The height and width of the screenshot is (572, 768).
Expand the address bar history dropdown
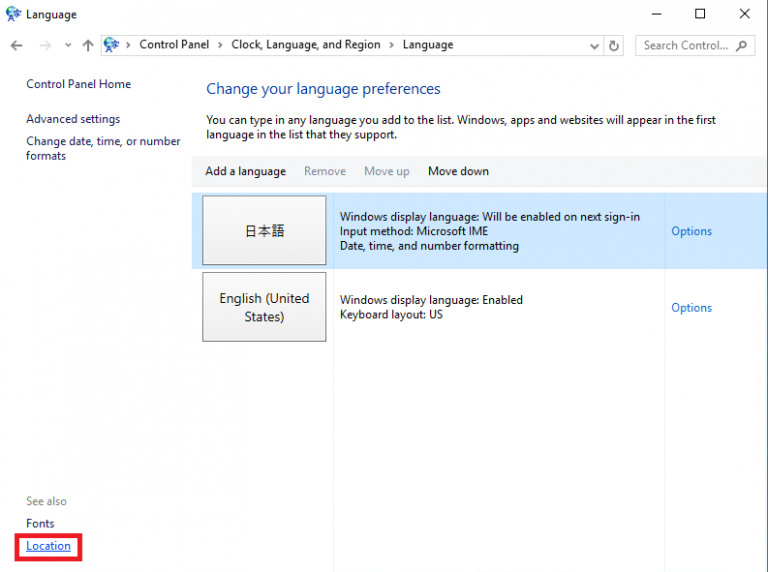click(594, 46)
